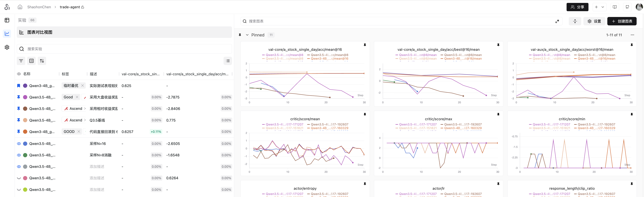Click the move/rearrange charts icon

(x=575, y=21)
